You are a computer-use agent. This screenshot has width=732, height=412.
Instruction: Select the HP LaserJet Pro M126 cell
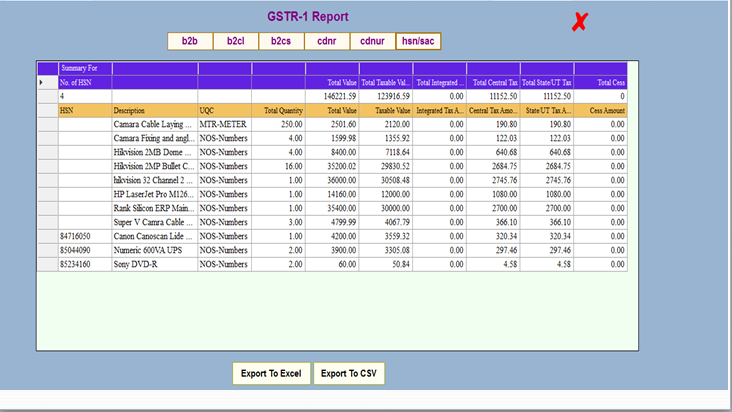click(x=155, y=195)
